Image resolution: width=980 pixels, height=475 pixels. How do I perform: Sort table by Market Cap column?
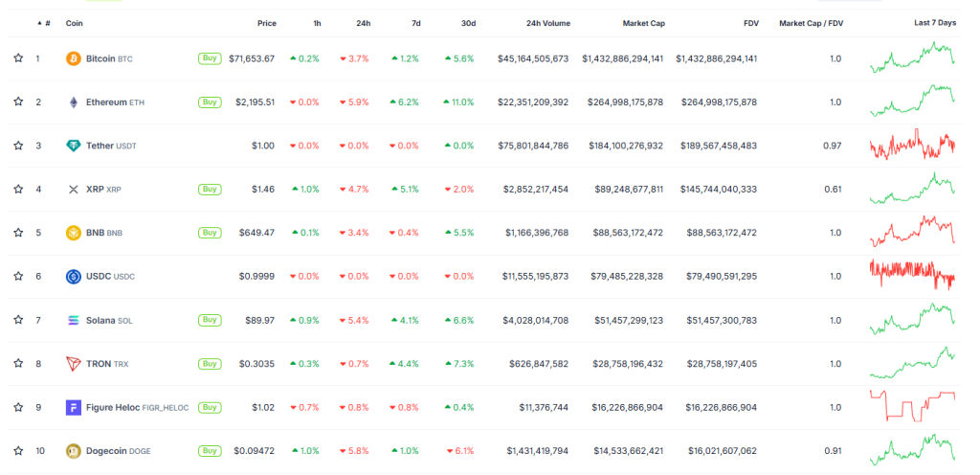[x=641, y=22]
